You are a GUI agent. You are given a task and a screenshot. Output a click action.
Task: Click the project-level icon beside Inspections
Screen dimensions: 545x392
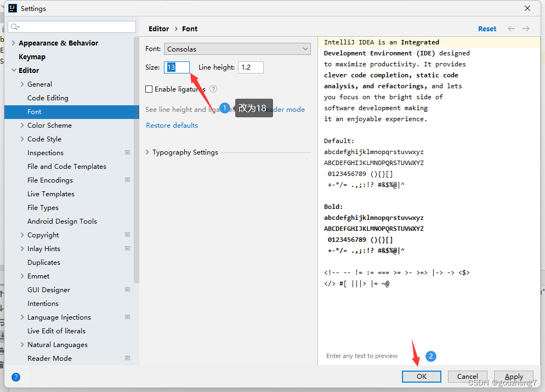pyautogui.click(x=128, y=152)
